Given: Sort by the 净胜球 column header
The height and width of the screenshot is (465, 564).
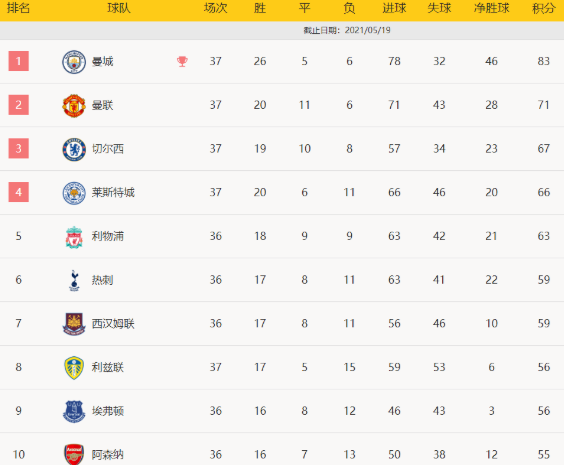Looking at the screenshot, I should tap(491, 8).
